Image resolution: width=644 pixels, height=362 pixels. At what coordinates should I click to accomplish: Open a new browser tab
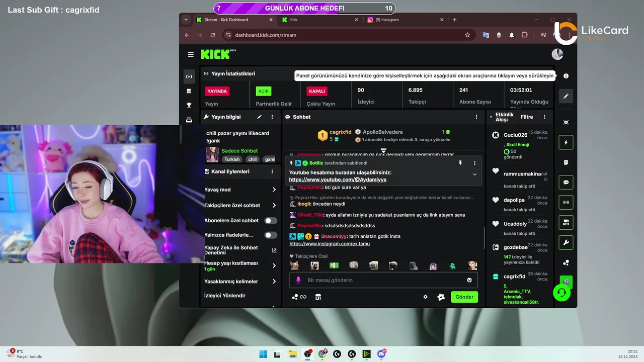coord(455,20)
